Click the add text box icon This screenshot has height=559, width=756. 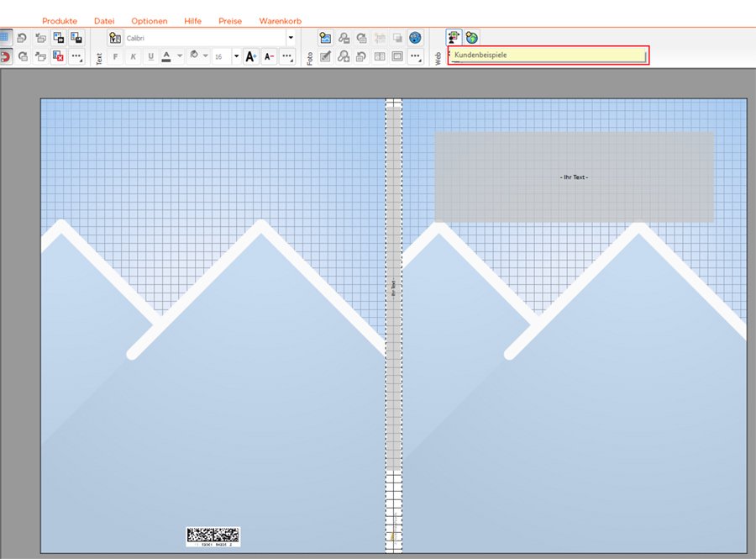click(x=115, y=38)
